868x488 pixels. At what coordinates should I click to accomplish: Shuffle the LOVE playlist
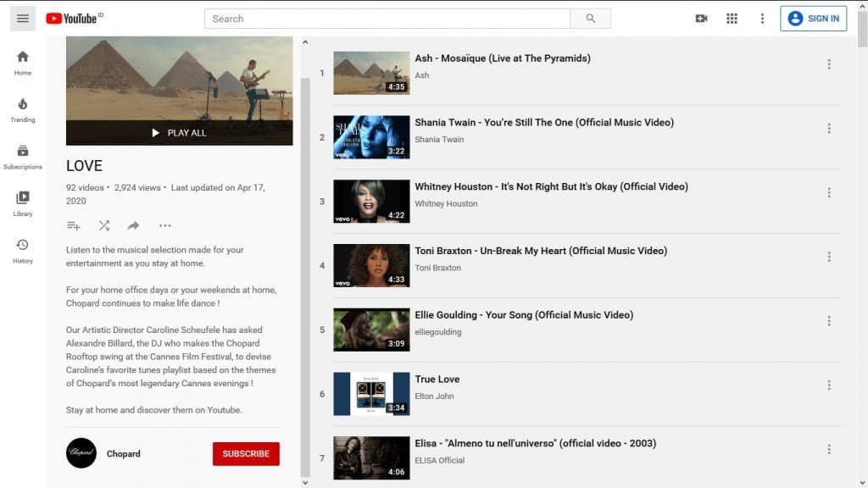point(104,225)
